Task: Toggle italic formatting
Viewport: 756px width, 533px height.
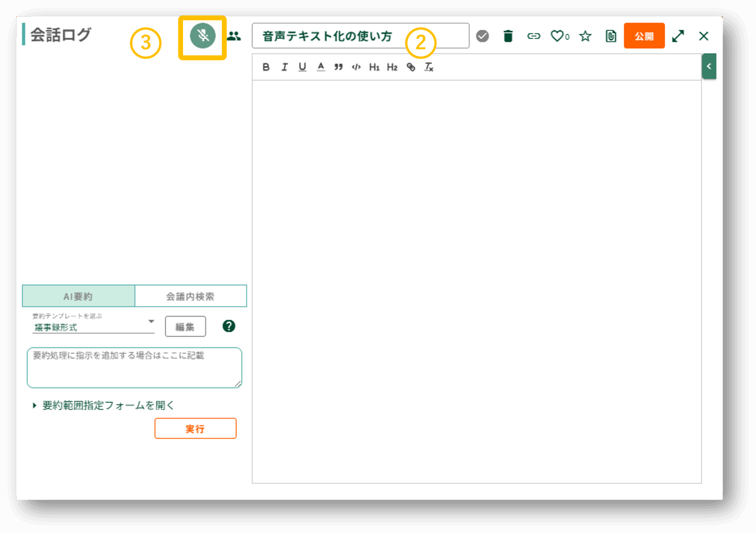Action: click(284, 67)
